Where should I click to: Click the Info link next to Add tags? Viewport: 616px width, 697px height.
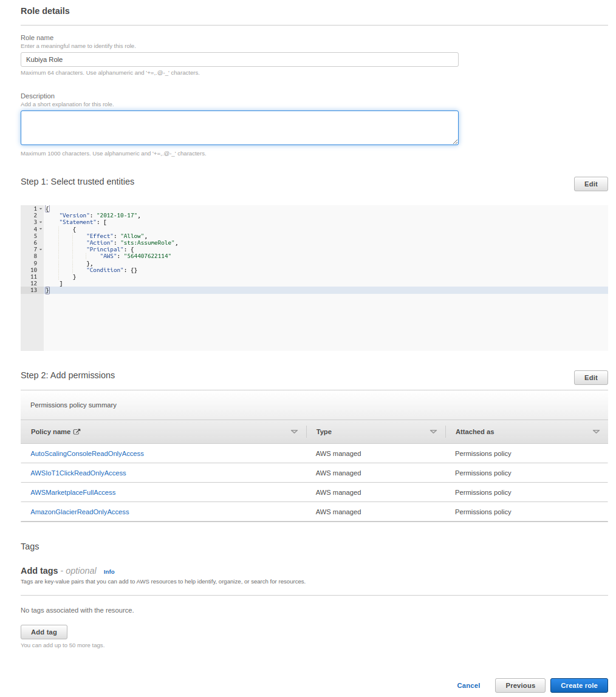tap(109, 572)
